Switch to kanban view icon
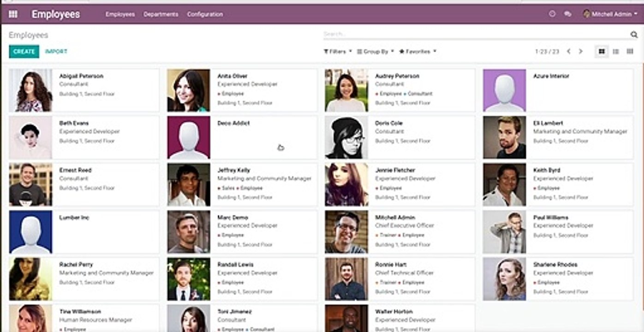 [x=602, y=52]
